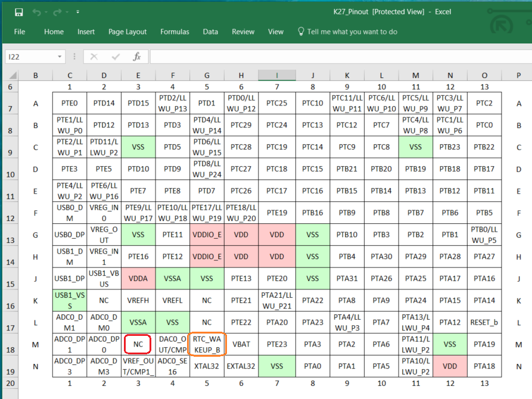This screenshot has width=532, height=399.
Task: Select row header 18
Action: 10,344
